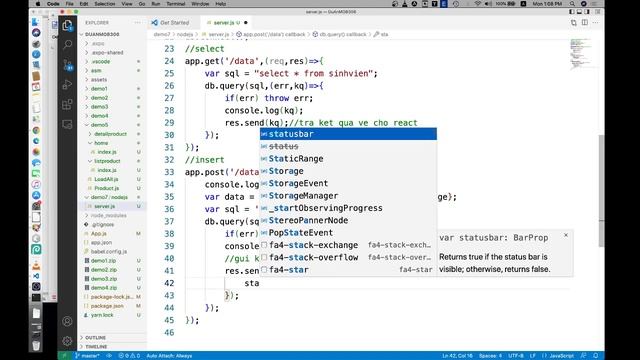
Task: Change encoding via UTF-8 status item
Action: 516,356
